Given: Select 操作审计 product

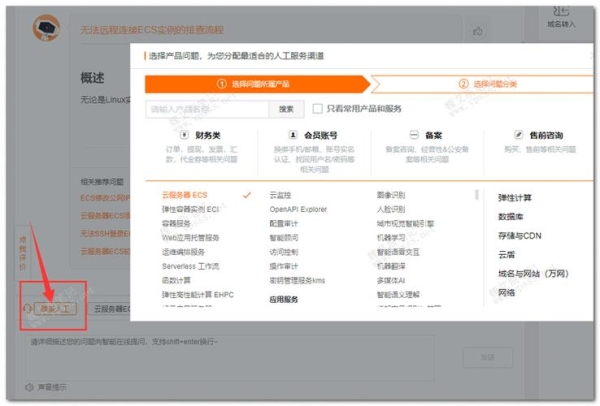Looking at the screenshot, I should point(284,266).
